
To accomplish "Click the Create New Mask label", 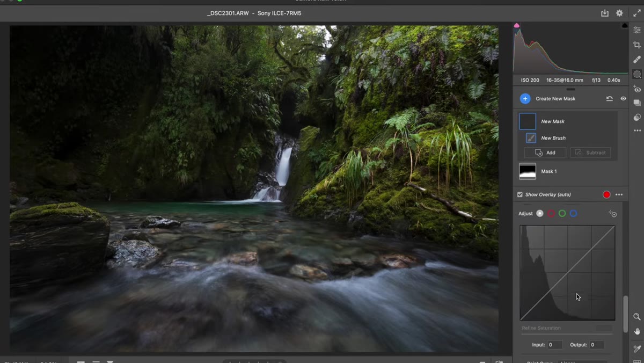I will tap(555, 99).
